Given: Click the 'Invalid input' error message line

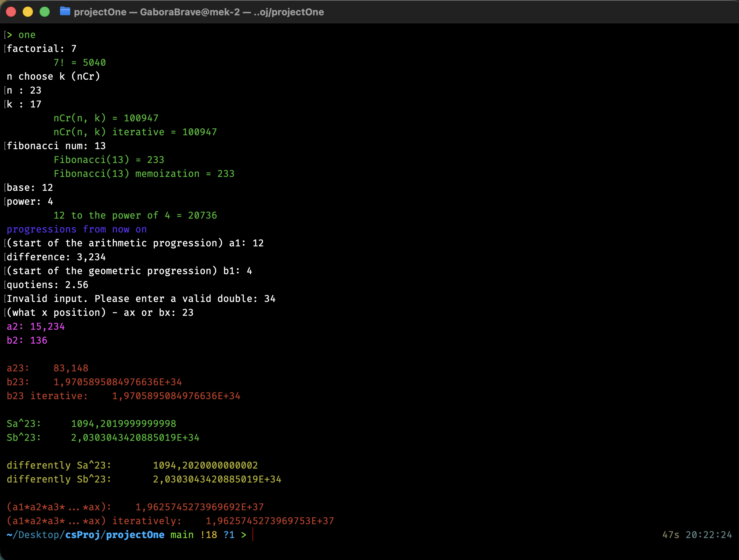Looking at the screenshot, I should (141, 299).
